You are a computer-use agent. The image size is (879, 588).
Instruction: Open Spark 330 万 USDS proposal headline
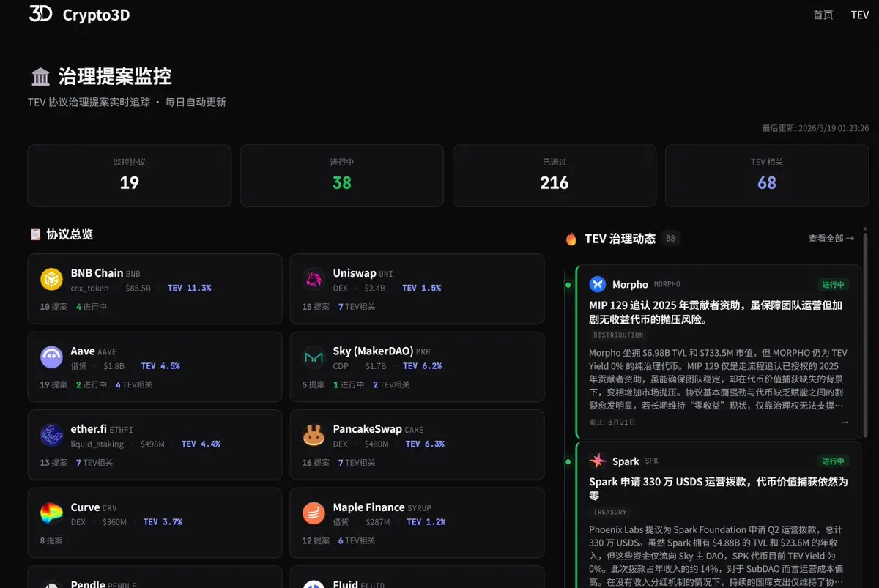(x=718, y=488)
